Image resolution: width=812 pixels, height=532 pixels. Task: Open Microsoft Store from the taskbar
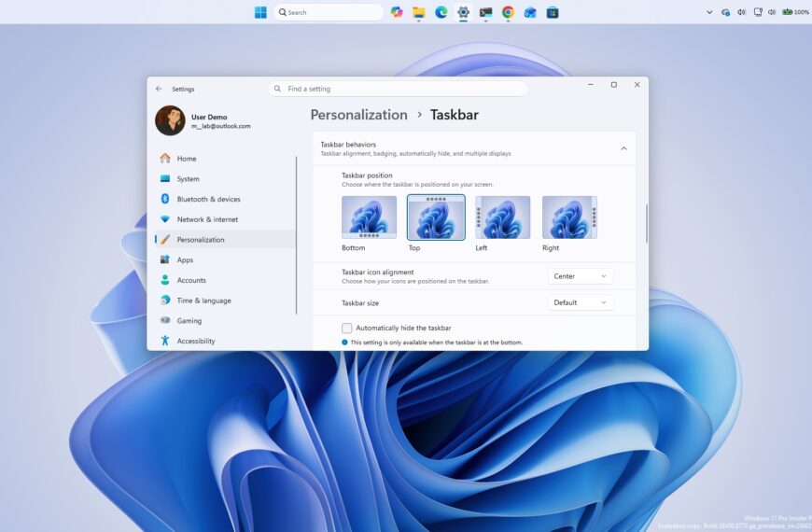553,12
